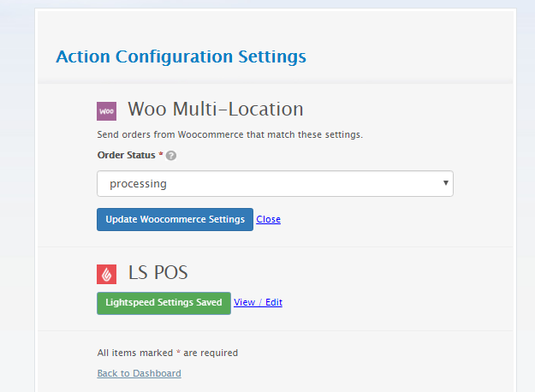This screenshot has height=392, width=535.
Task: Click Lightspeed Settings Saved button
Action: pyautogui.click(x=163, y=303)
